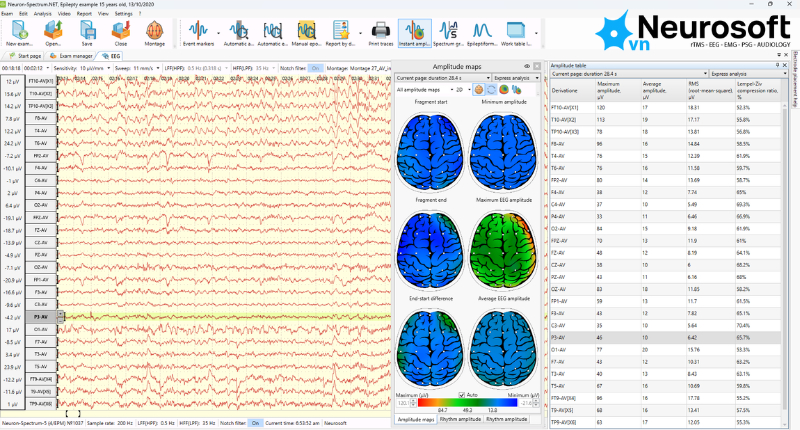800x430 pixels.
Task: Open Print traces from the toolbar
Action: 381,34
